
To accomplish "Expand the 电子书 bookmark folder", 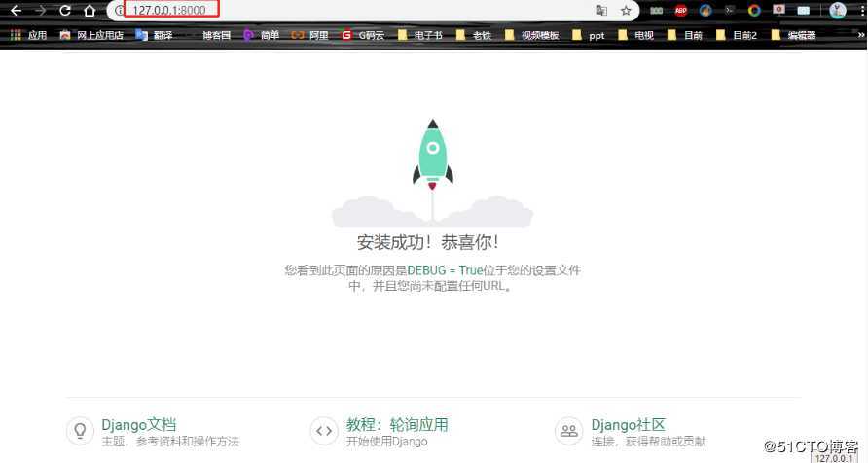I will coord(420,35).
